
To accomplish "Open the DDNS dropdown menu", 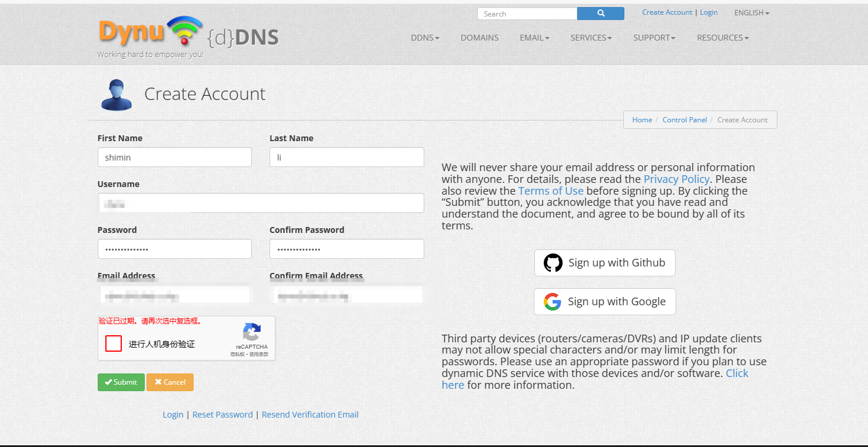I will click(x=425, y=38).
